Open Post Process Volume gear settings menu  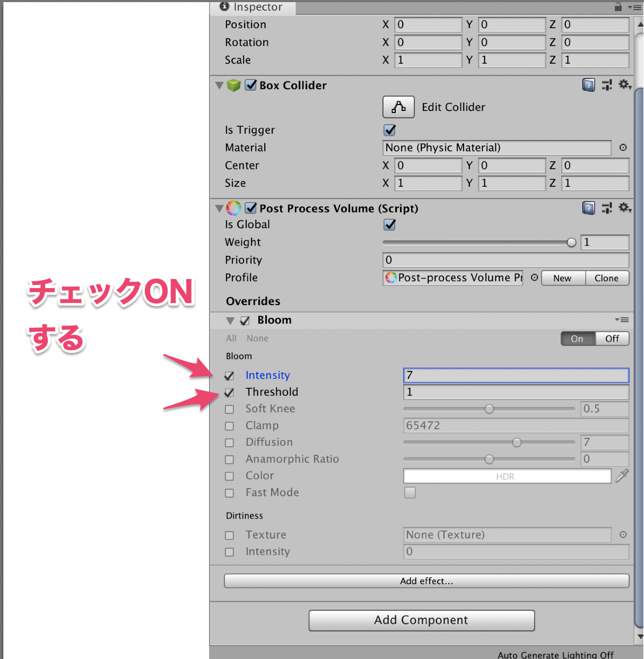[x=625, y=207]
